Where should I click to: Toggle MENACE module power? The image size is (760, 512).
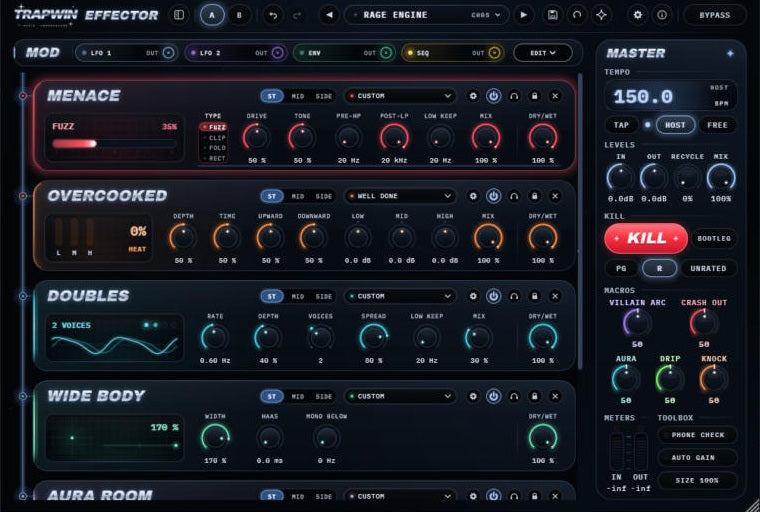click(493, 96)
